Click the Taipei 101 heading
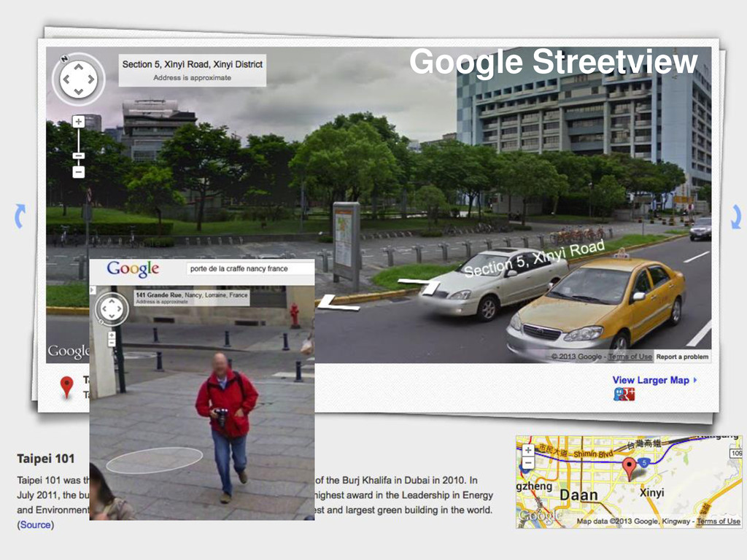747x560 pixels. click(46, 459)
